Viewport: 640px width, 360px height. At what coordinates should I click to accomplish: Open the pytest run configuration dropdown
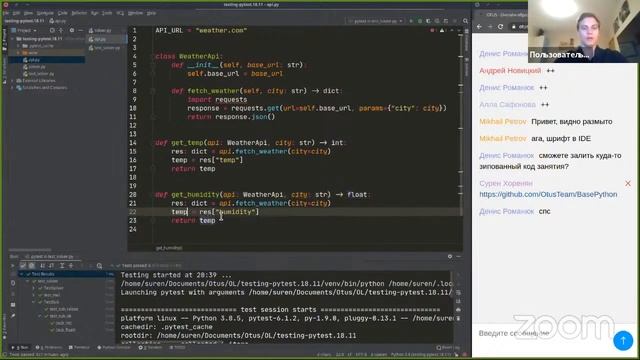click(x=375, y=21)
